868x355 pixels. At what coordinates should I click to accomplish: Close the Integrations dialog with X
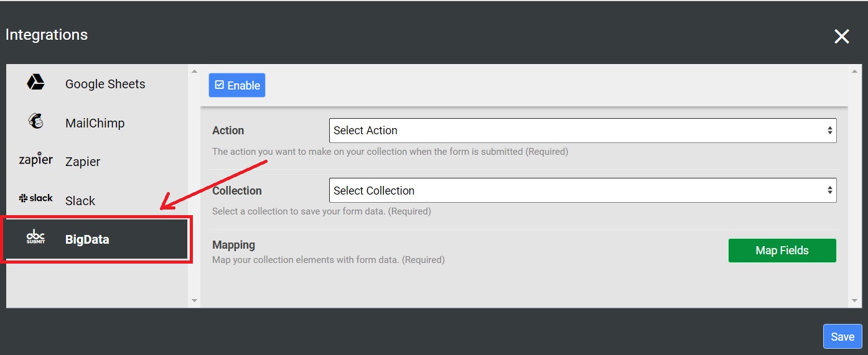point(841,37)
